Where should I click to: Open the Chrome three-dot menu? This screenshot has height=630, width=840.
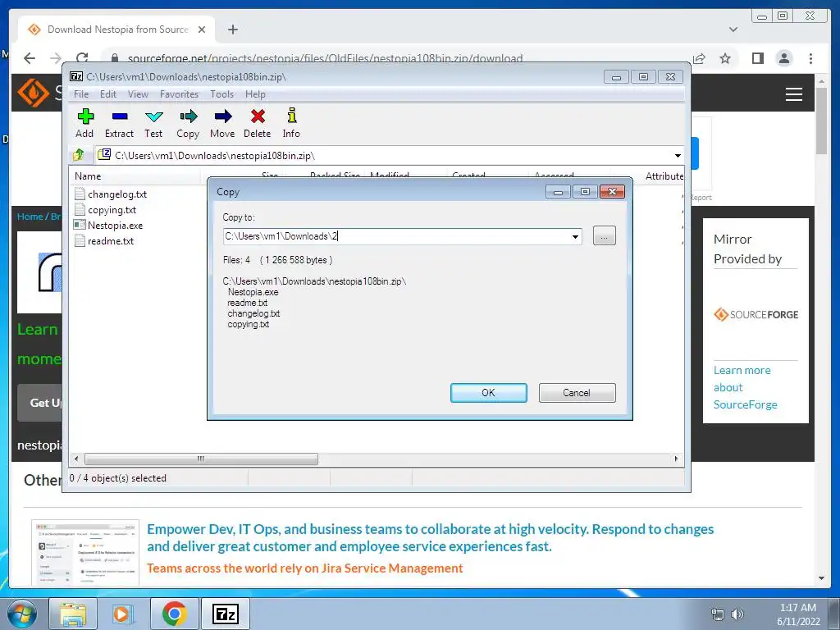point(810,58)
